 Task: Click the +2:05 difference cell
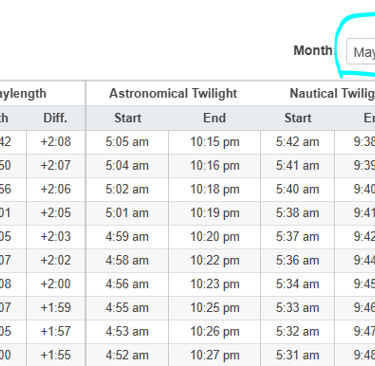[56, 213]
